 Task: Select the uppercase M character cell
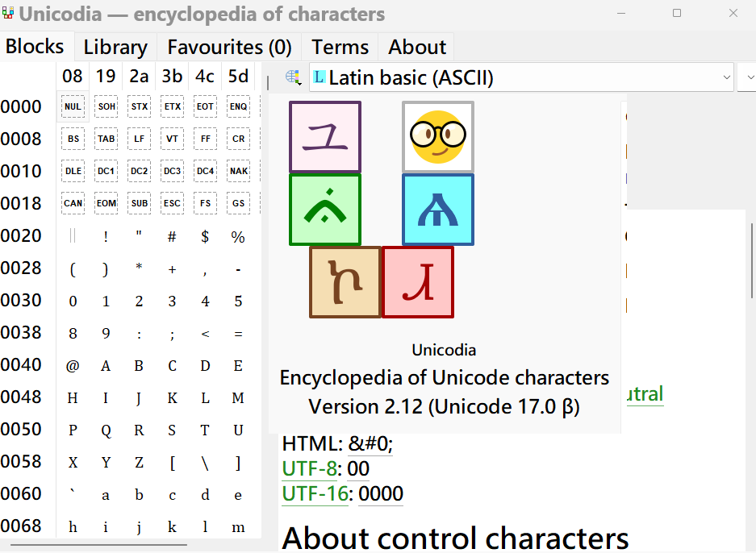tap(238, 397)
